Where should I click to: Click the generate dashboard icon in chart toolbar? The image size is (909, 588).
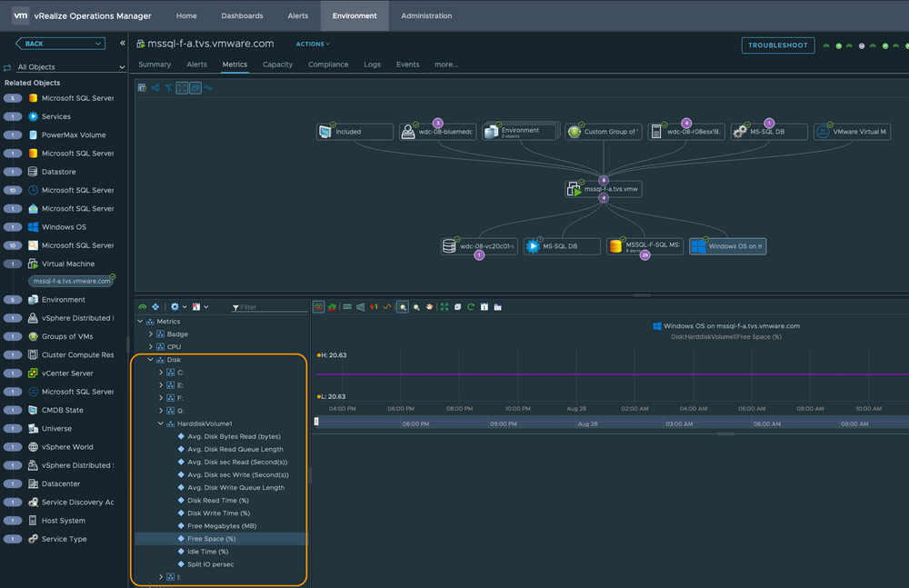click(x=497, y=307)
